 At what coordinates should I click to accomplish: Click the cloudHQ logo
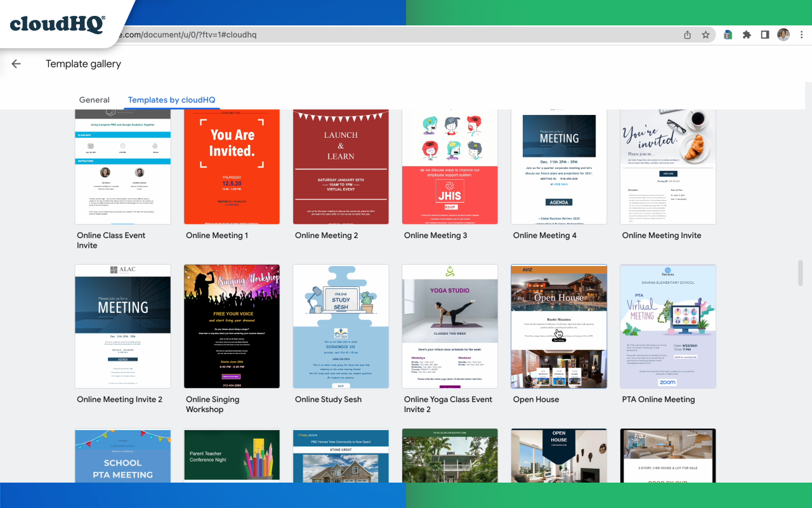[57, 24]
